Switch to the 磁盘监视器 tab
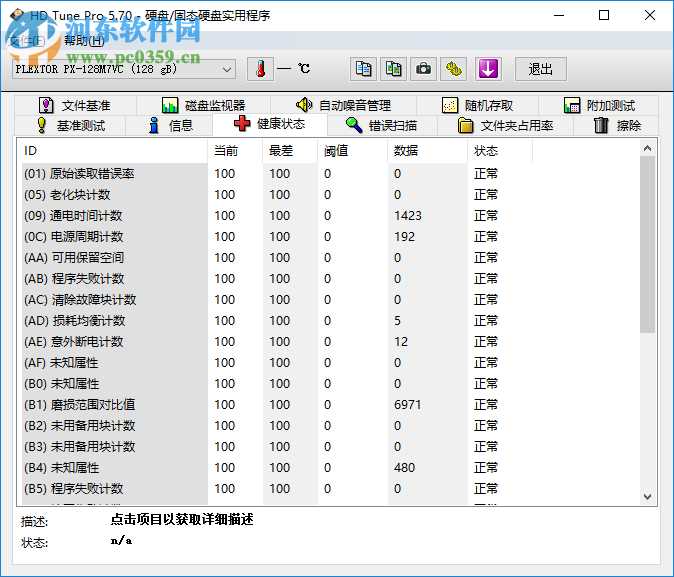The height and width of the screenshot is (577, 674). 203,105
